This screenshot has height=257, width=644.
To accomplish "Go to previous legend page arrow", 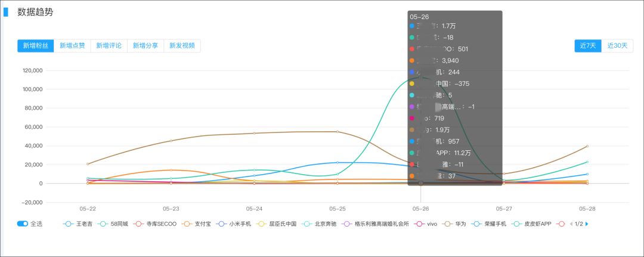I will [x=571, y=224].
